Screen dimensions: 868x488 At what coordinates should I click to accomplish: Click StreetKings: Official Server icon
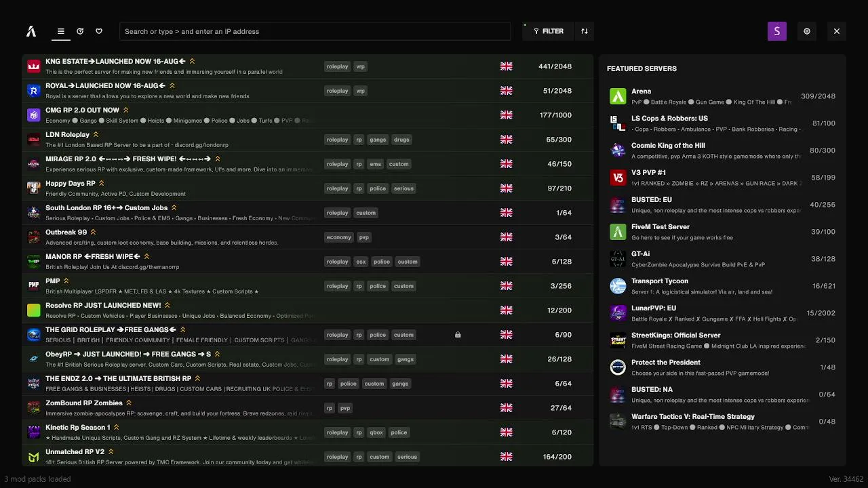618,340
